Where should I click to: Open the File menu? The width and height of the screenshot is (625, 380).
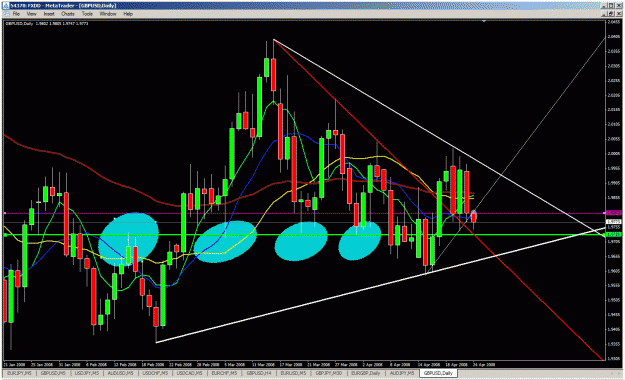pyautogui.click(x=16, y=14)
